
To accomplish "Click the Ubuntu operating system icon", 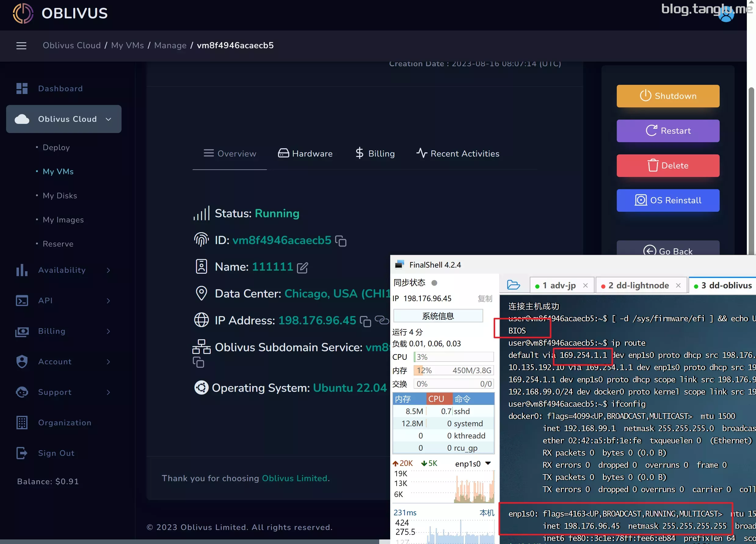I will click(x=201, y=388).
